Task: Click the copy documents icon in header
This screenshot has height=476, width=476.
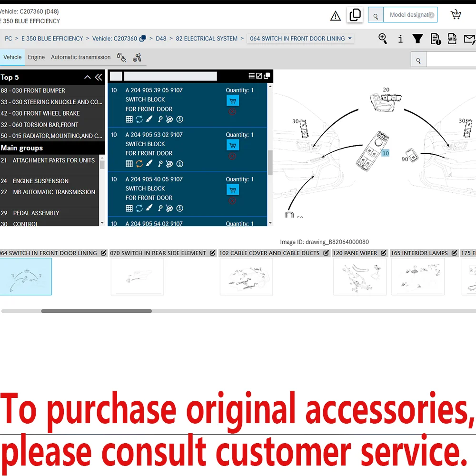Action: pyautogui.click(x=355, y=15)
